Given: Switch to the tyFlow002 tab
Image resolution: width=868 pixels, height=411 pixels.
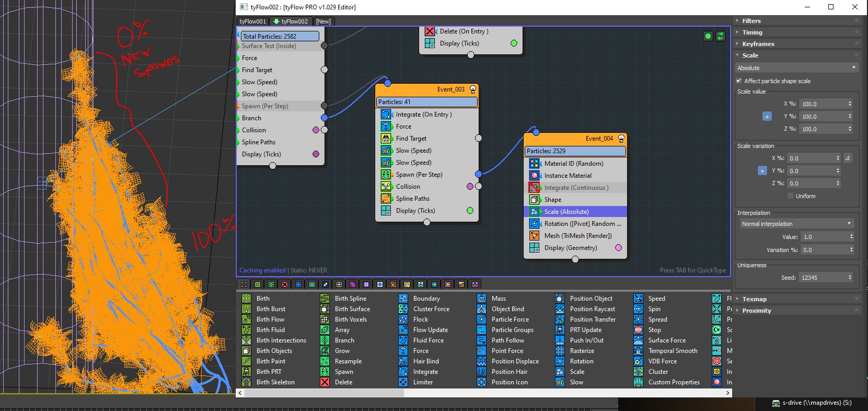Looking at the screenshot, I should coord(291,21).
